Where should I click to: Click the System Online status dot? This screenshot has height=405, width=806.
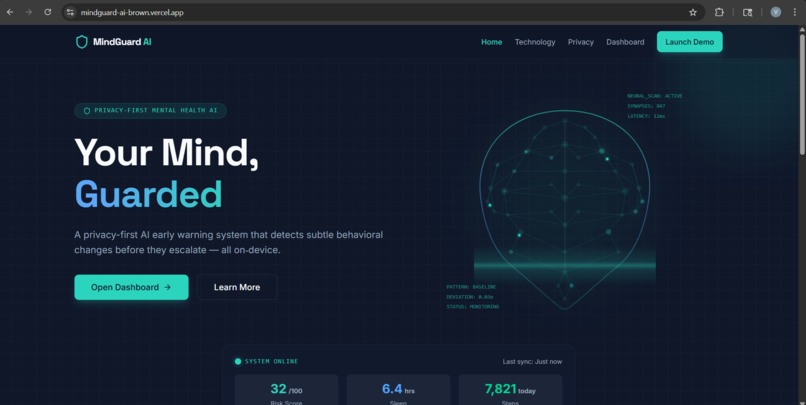(x=238, y=361)
